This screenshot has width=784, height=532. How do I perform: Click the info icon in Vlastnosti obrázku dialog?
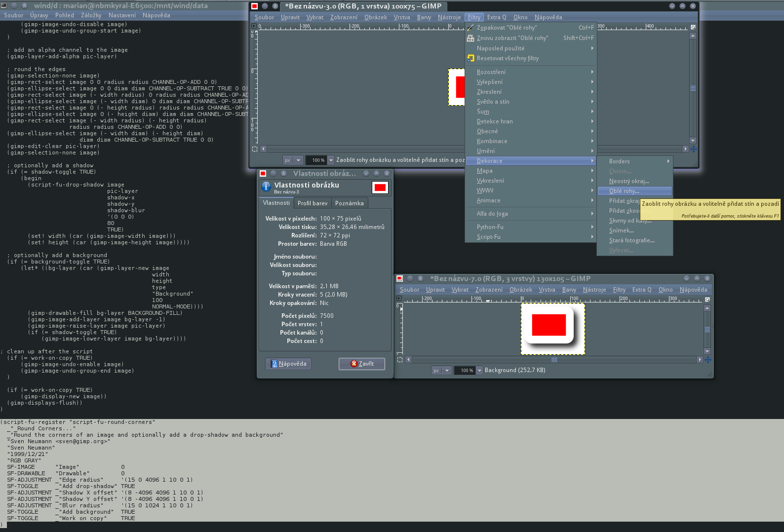[266, 187]
